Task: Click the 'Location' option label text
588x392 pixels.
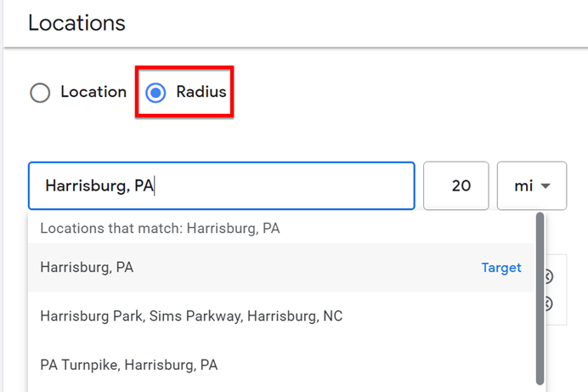Action: coord(93,92)
